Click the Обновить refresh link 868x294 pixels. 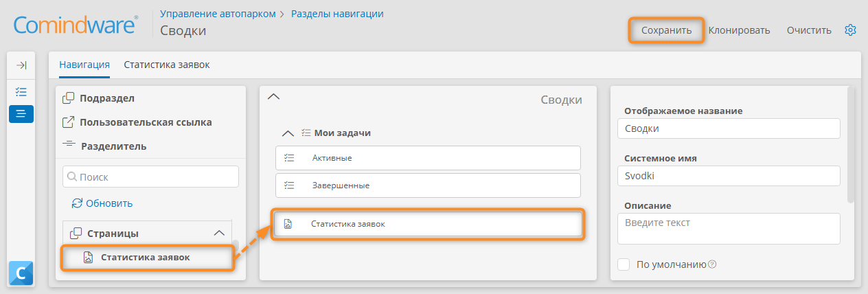point(102,203)
